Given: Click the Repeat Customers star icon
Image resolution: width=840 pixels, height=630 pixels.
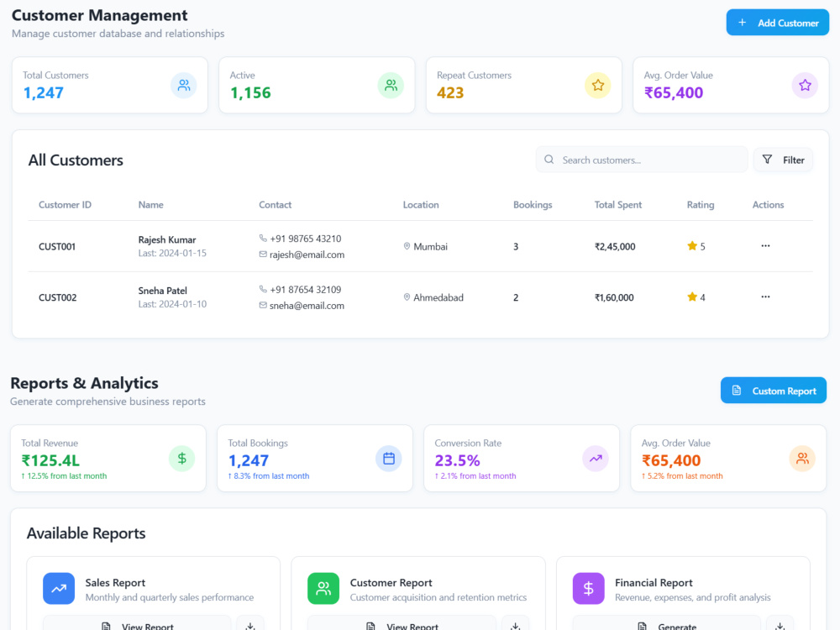Looking at the screenshot, I should click(598, 85).
